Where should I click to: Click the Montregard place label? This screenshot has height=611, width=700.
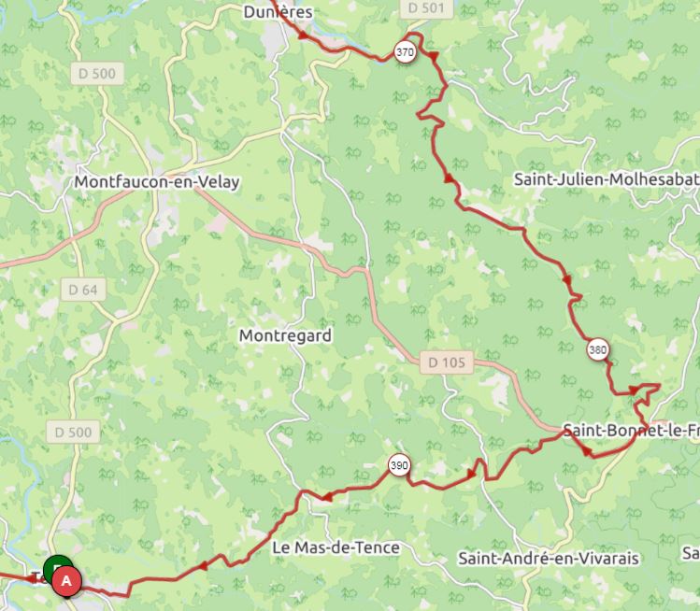285,335
